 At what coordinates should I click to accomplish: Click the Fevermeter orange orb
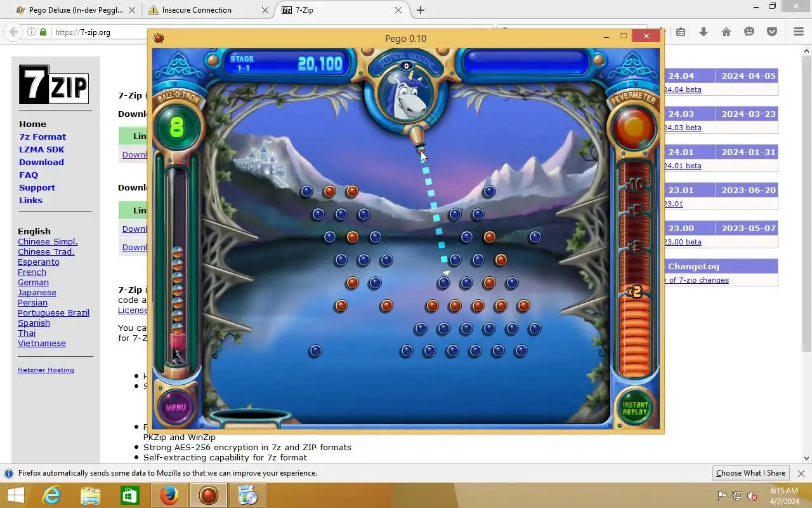634,127
